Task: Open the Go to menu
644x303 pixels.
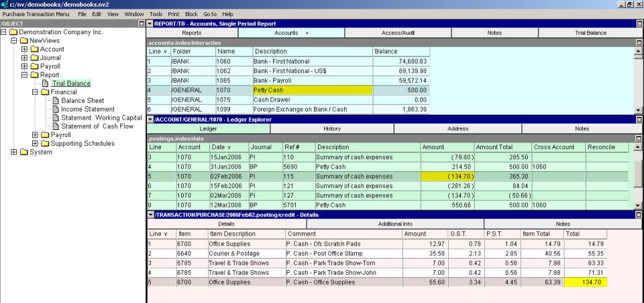Action: coord(209,13)
